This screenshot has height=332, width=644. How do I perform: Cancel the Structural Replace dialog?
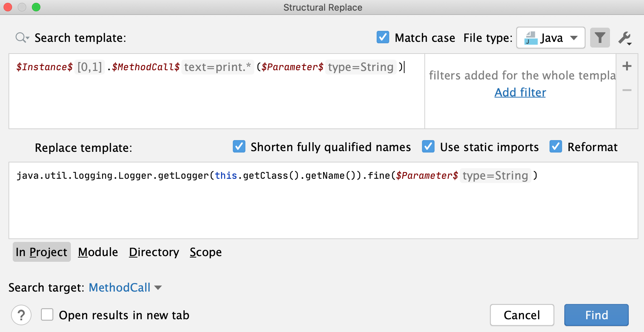coord(521,315)
